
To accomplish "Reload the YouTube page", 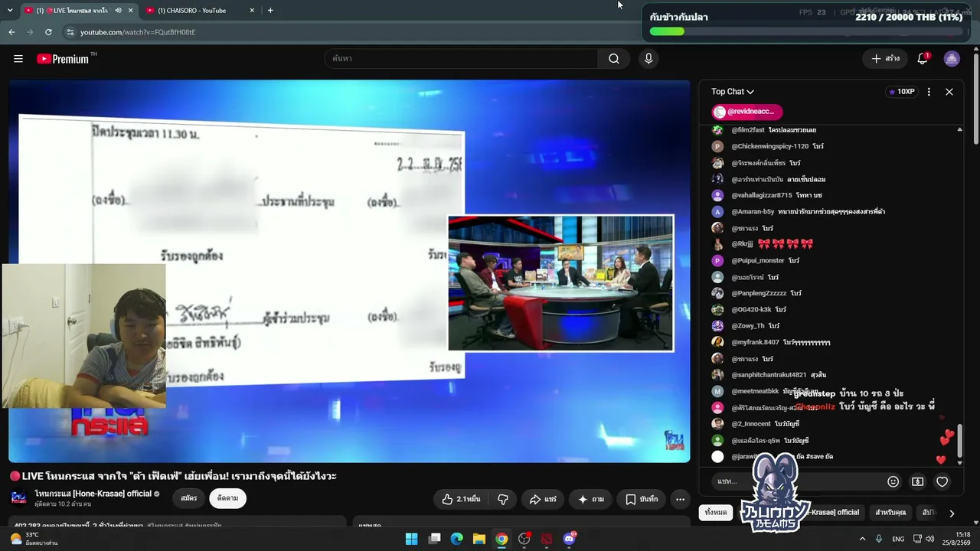I will (x=48, y=32).
